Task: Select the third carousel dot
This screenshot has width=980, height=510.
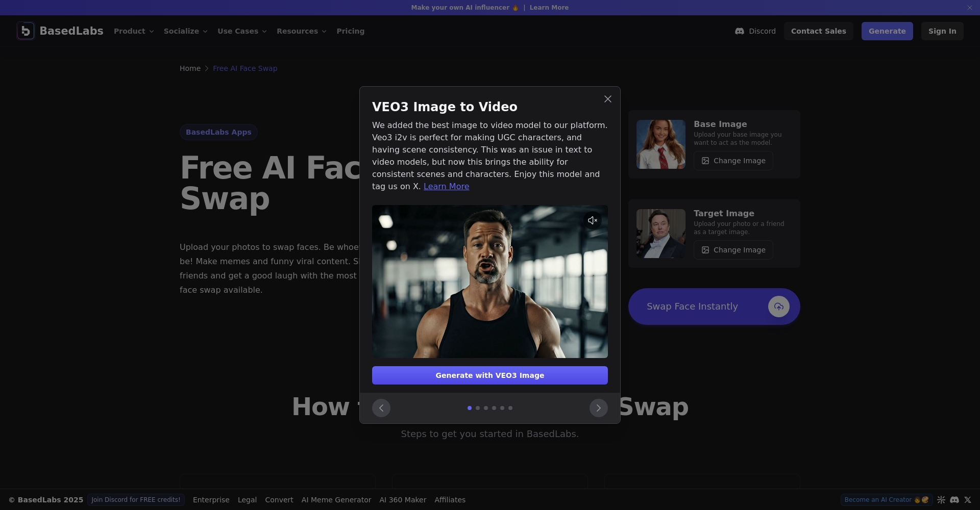Action: (x=486, y=408)
